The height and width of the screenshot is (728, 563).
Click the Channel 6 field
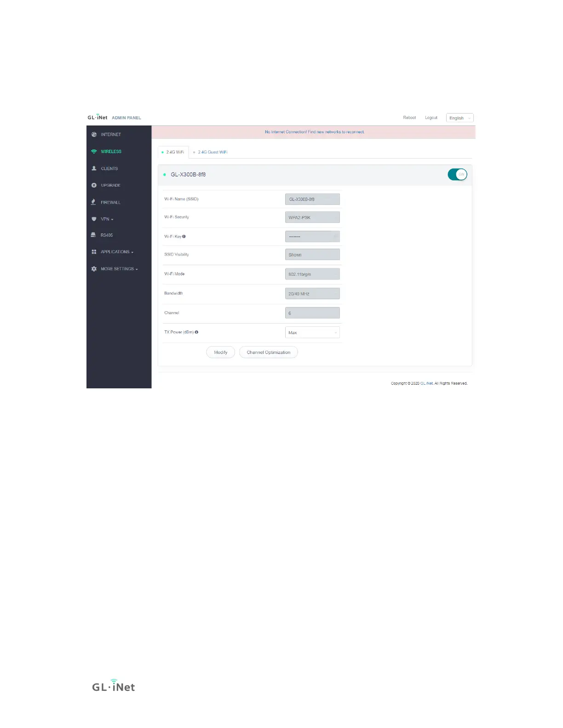[312, 313]
